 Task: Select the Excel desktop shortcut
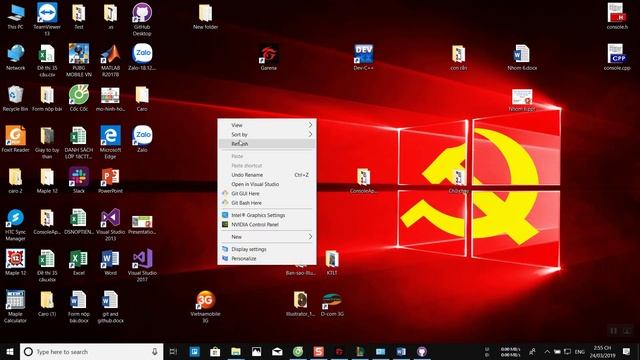[x=79, y=262]
